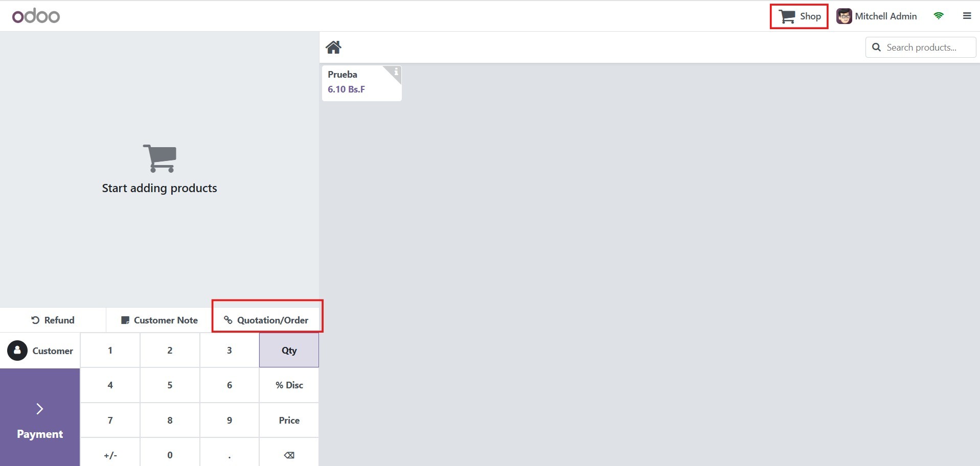Screen dimensions: 980x466
Task: Click the Prueba product info icon
Action: click(x=396, y=72)
